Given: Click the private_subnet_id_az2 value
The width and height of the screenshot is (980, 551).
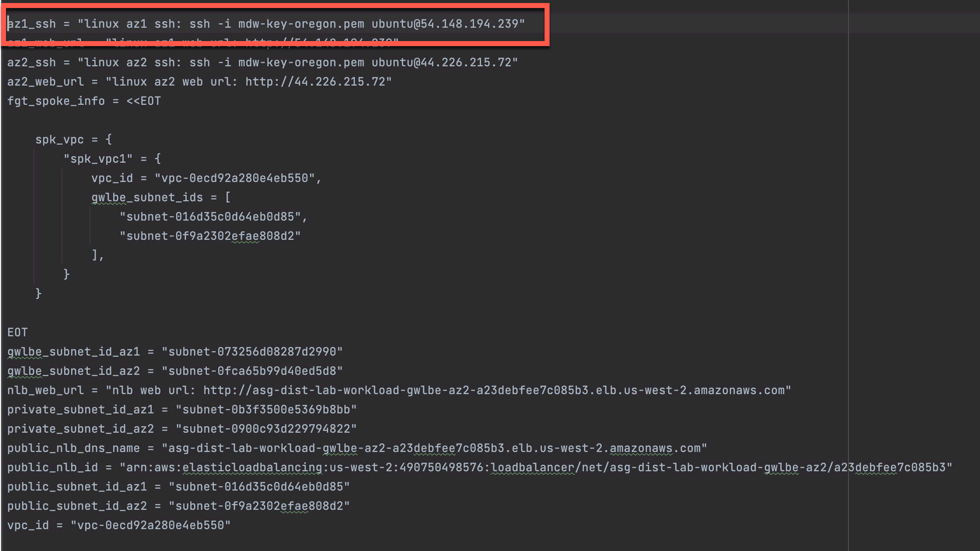Looking at the screenshot, I should point(266,429).
